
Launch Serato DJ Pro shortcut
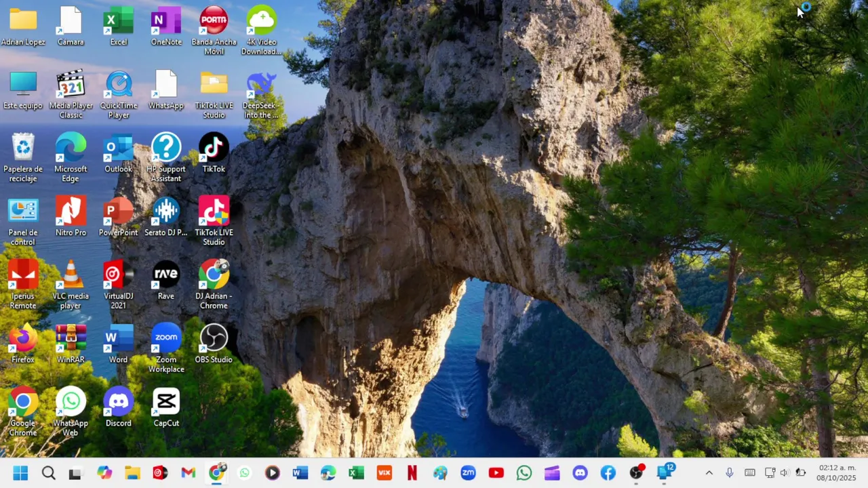pos(166,217)
